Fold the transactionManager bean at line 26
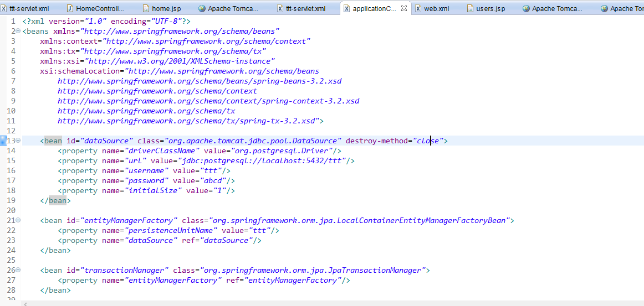644x306 pixels. pos(18,271)
